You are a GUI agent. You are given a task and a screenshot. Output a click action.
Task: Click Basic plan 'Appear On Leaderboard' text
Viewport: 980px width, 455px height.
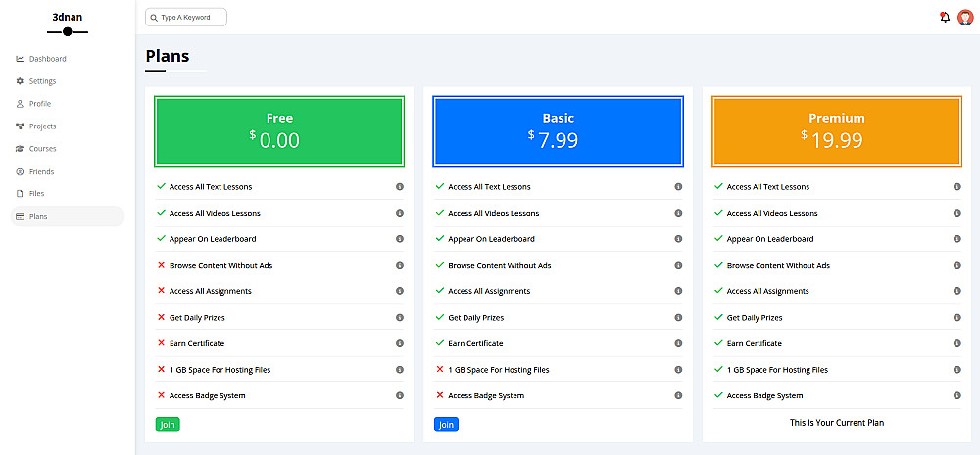click(x=491, y=239)
